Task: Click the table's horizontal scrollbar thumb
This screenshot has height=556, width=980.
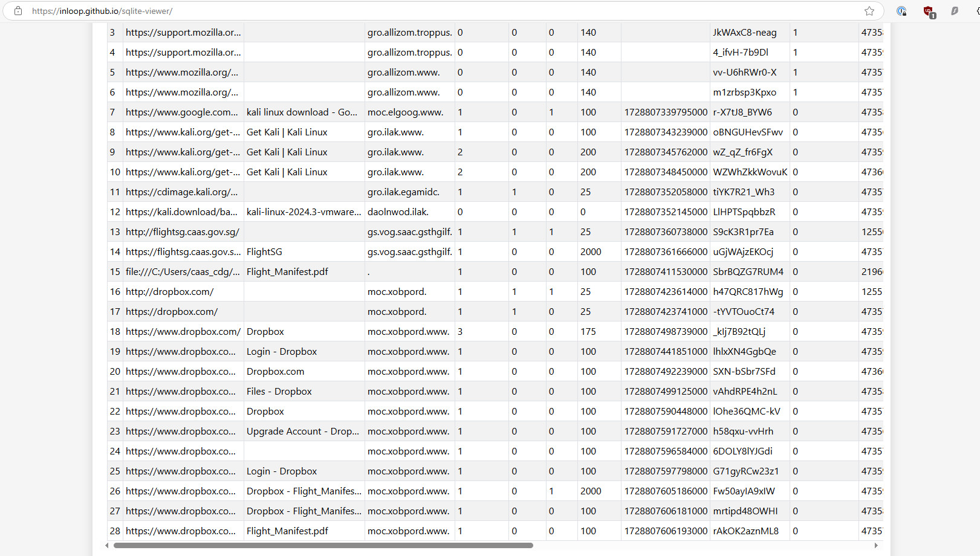Action: click(x=323, y=546)
